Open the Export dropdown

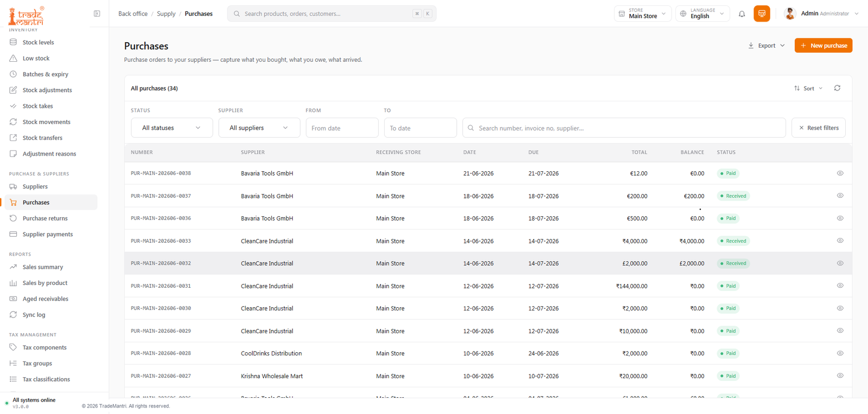pos(766,46)
